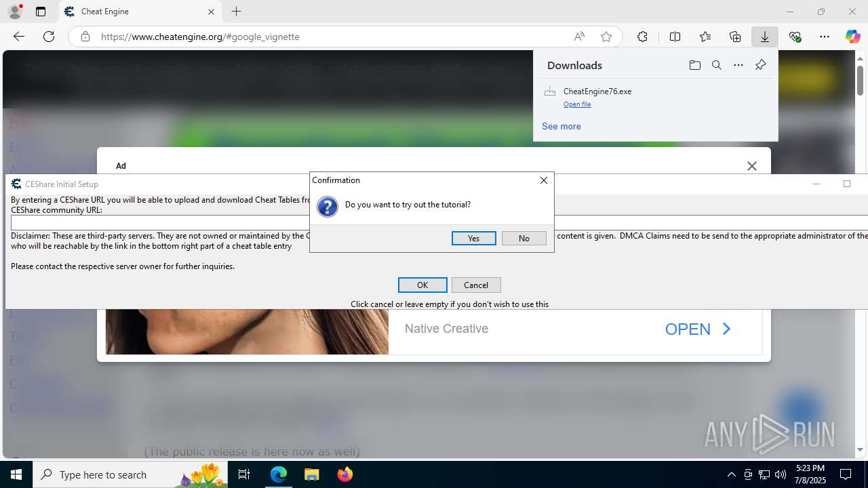Open the notification center icon
This screenshot has width=868, height=488.
846,474
